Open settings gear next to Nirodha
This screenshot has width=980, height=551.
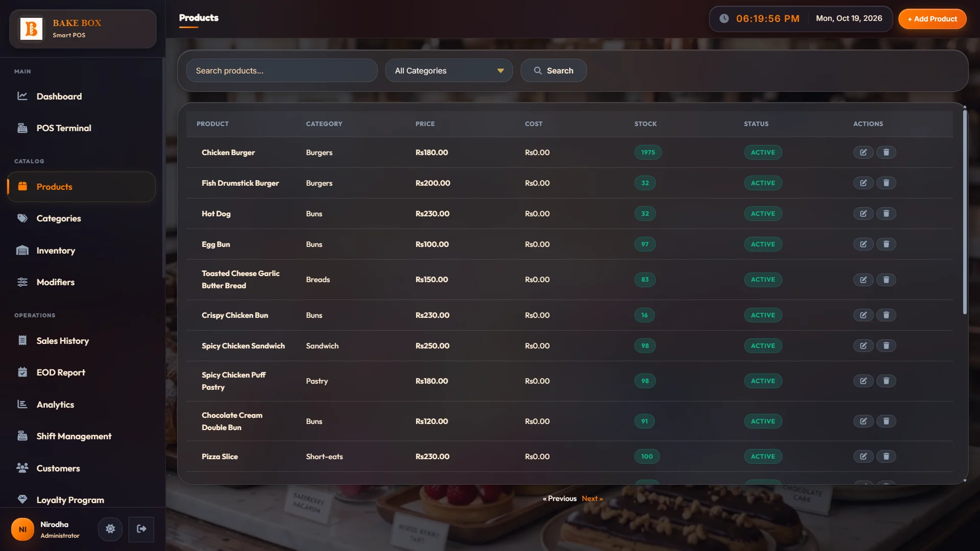tap(110, 529)
